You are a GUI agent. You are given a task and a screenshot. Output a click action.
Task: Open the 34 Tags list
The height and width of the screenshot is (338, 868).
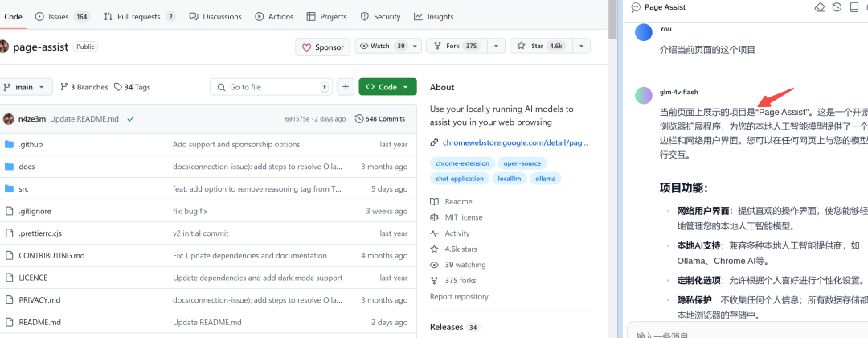click(133, 87)
